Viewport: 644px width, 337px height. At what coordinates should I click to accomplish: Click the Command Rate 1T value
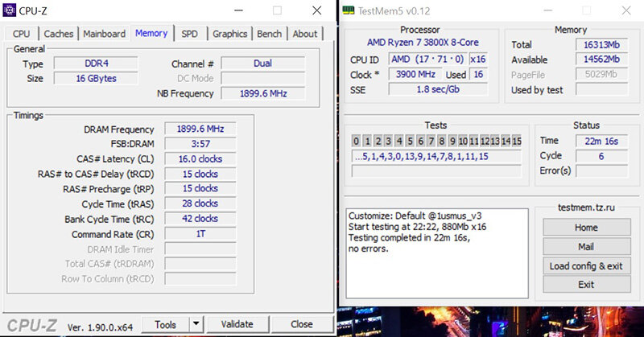[x=200, y=234]
